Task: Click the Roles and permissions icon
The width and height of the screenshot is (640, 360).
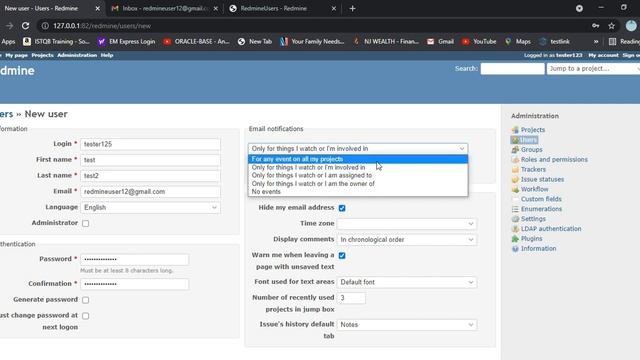Action: tap(515, 160)
